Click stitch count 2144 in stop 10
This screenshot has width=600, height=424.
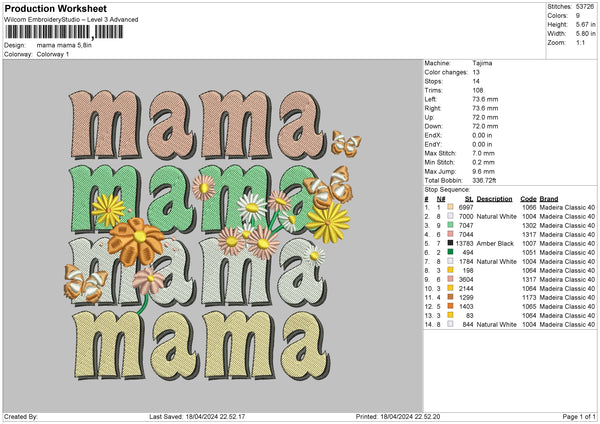(x=466, y=288)
